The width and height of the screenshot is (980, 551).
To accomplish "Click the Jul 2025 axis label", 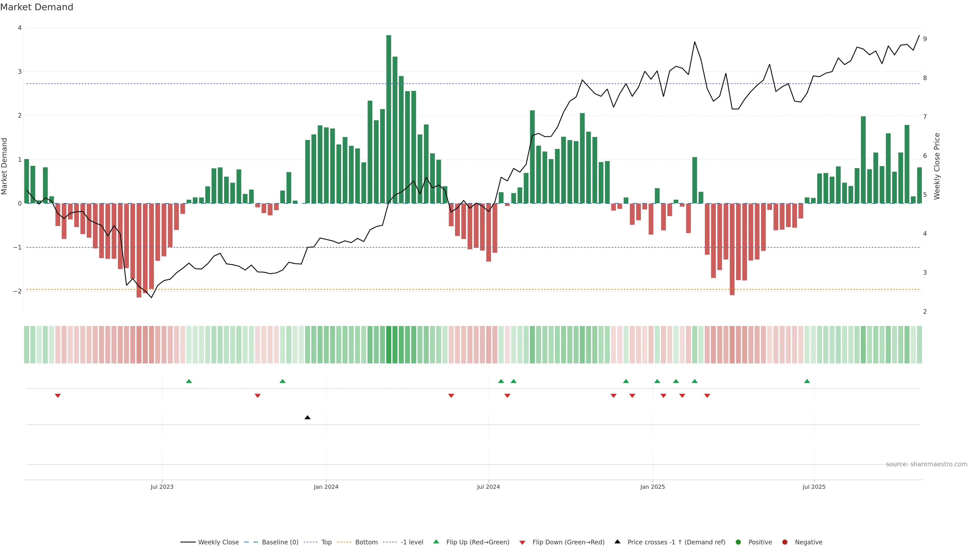I will coord(814,487).
